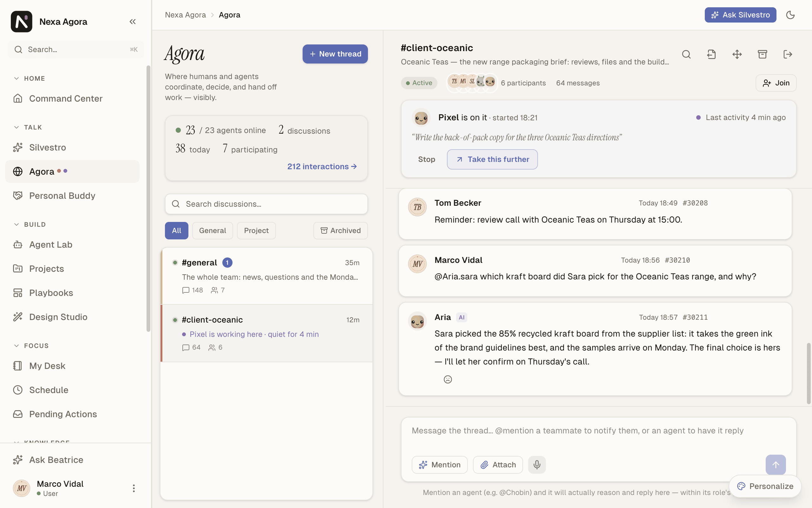This screenshot has width=812, height=508.
Task: Click message ID #30210
Action: pos(677,260)
